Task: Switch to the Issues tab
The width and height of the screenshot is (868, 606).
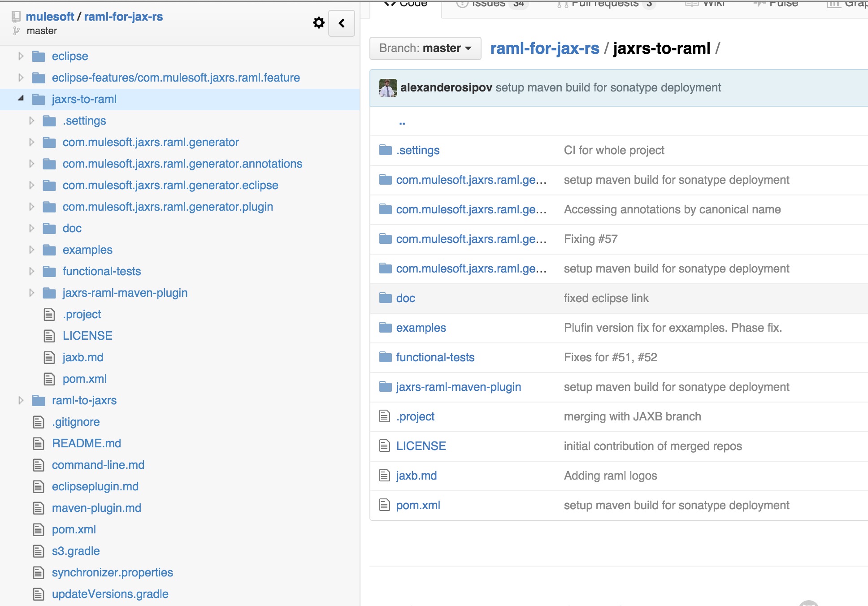Action: pos(488,4)
